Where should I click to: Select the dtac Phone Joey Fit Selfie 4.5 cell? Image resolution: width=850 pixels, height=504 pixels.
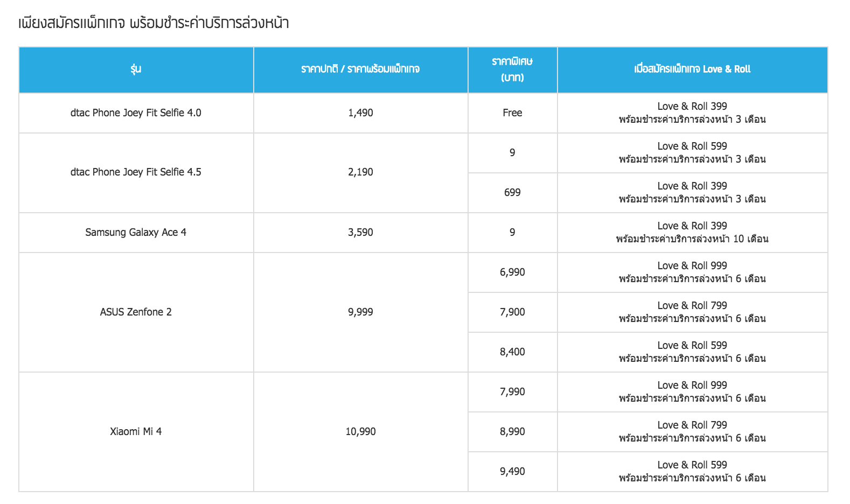click(136, 172)
